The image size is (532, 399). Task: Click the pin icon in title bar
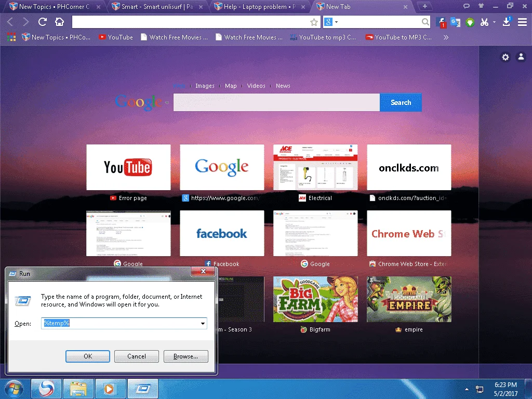pyautogui.click(x=481, y=6)
